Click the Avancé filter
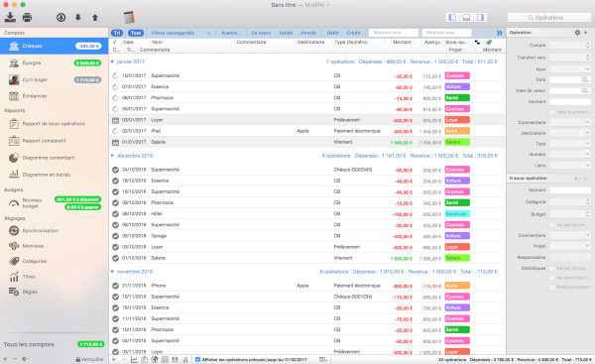The image size is (595, 364). pos(230,33)
